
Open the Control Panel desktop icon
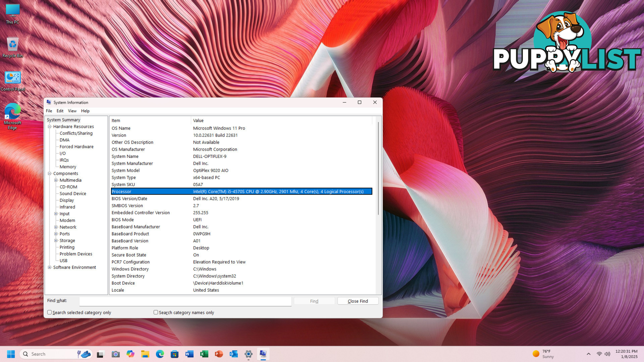point(13,81)
